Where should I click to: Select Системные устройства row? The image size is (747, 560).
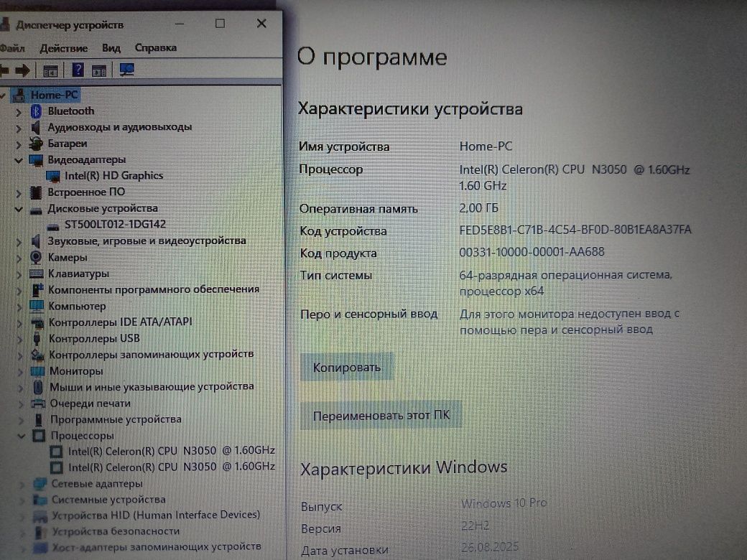pos(108,500)
